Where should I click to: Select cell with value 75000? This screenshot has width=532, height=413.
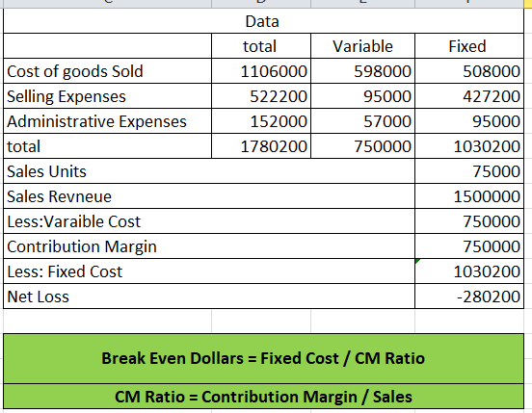click(469, 171)
